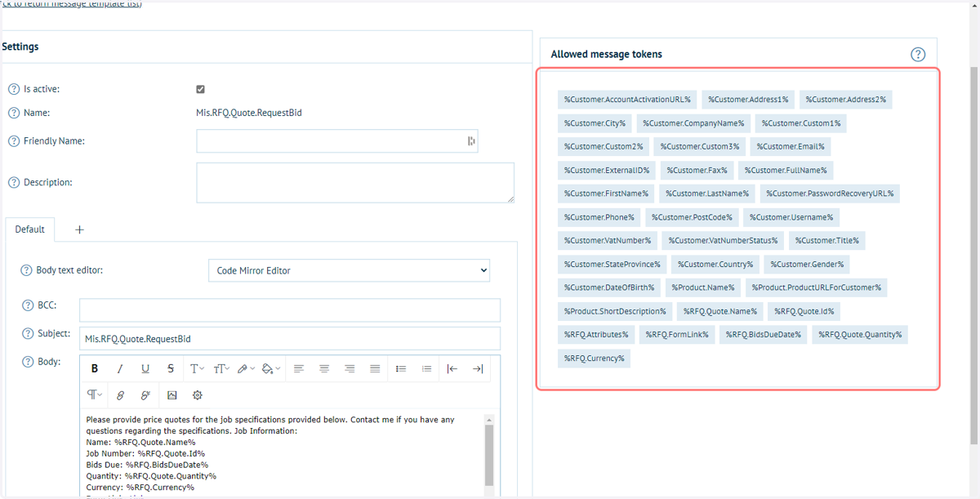Show help for Body text editor

pos(27,270)
